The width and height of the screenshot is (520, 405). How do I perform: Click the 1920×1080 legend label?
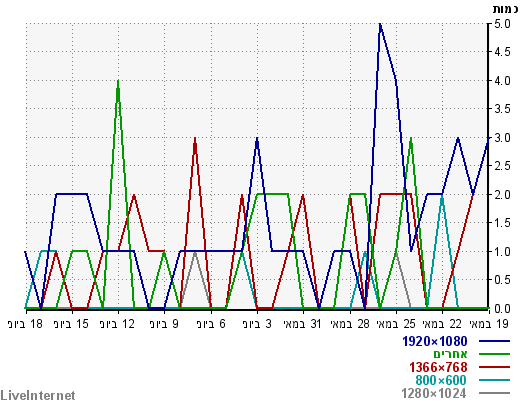(x=435, y=341)
